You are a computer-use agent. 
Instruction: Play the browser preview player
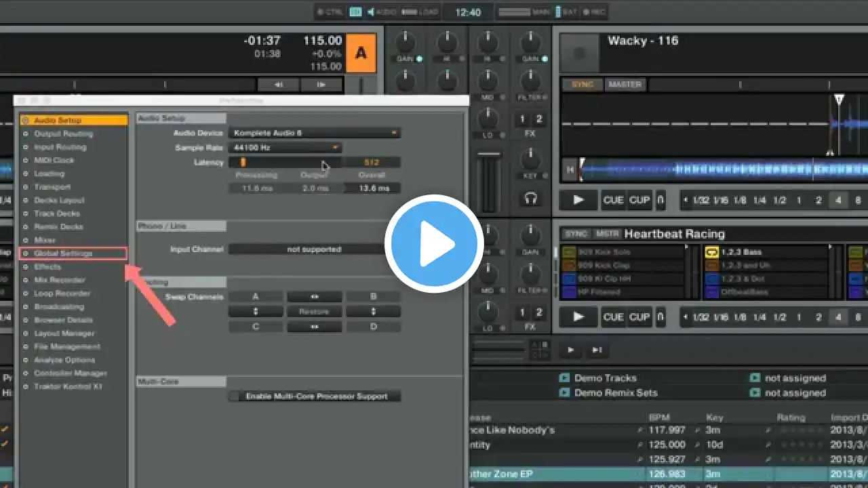pos(571,350)
